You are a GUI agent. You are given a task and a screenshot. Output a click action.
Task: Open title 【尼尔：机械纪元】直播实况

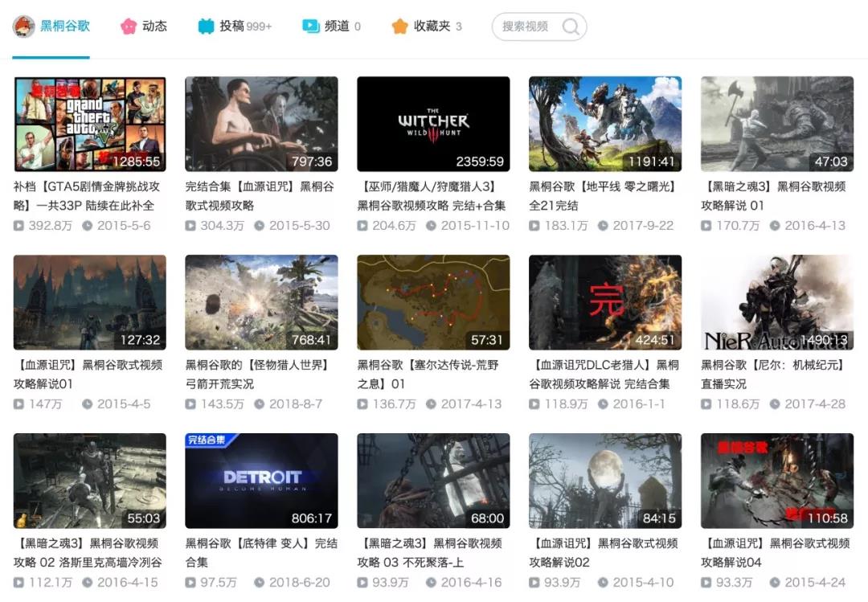click(772, 375)
